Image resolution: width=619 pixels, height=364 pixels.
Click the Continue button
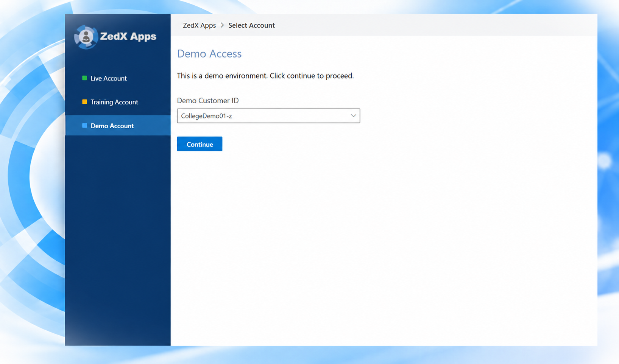(200, 144)
